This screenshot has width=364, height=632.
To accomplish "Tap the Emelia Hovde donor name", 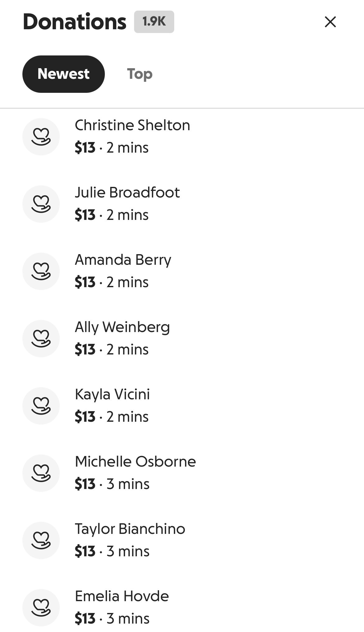I will 122,596.
